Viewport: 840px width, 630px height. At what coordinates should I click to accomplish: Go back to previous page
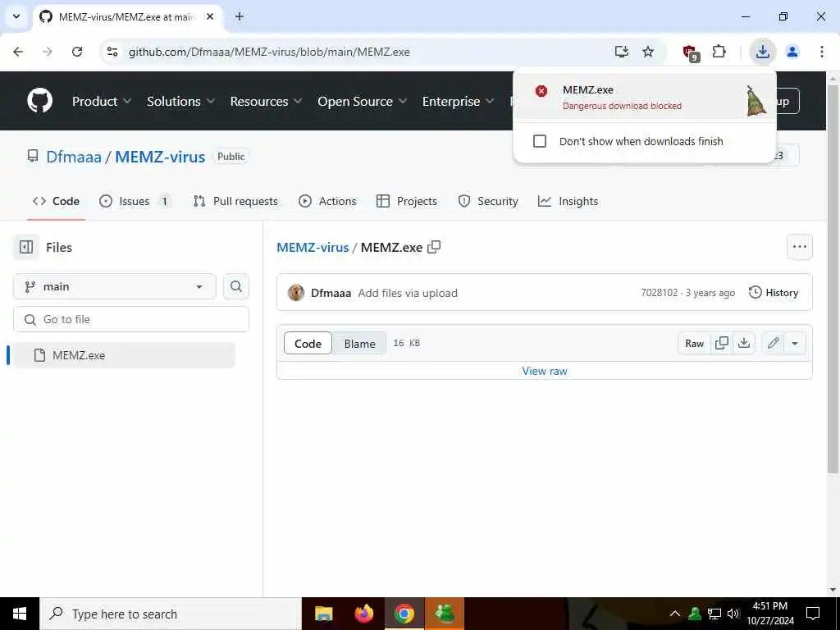tap(18, 52)
